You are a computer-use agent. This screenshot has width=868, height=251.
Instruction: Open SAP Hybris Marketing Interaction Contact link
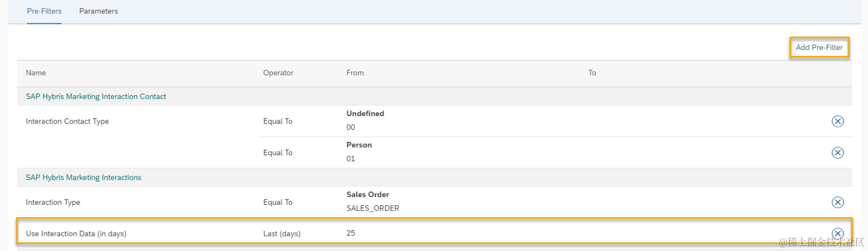(96, 97)
